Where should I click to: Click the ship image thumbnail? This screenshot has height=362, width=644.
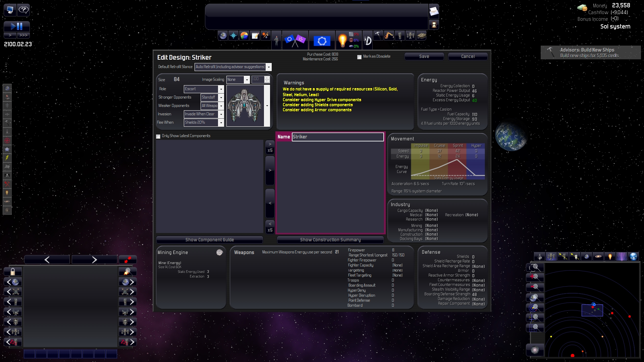pos(246,106)
